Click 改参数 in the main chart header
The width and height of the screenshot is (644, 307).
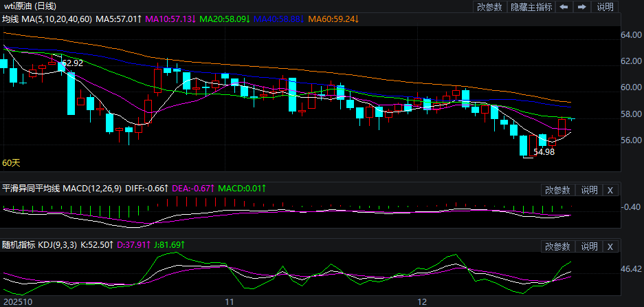[x=489, y=7]
